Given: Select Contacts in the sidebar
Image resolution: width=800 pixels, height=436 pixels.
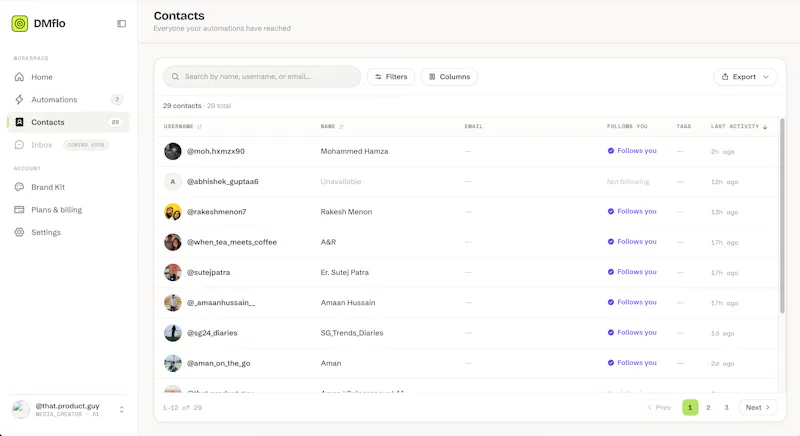Looking at the screenshot, I should click(68, 122).
